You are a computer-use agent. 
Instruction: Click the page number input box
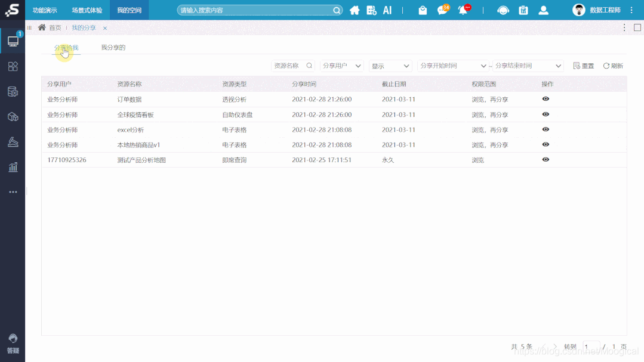(x=591, y=347)
